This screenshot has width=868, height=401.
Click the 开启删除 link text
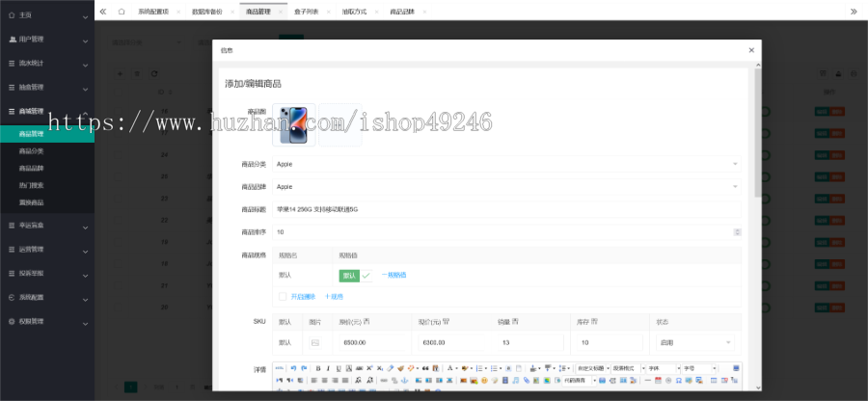[303, 297]
